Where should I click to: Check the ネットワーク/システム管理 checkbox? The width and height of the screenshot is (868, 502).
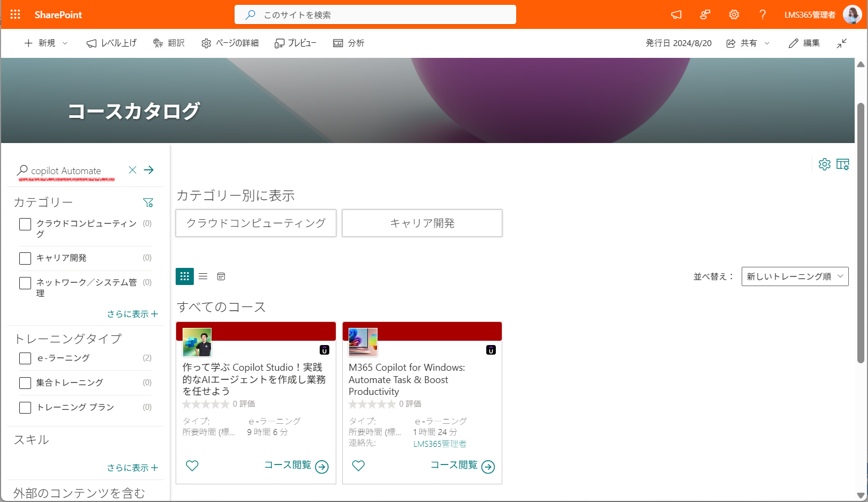coord(25,283)
